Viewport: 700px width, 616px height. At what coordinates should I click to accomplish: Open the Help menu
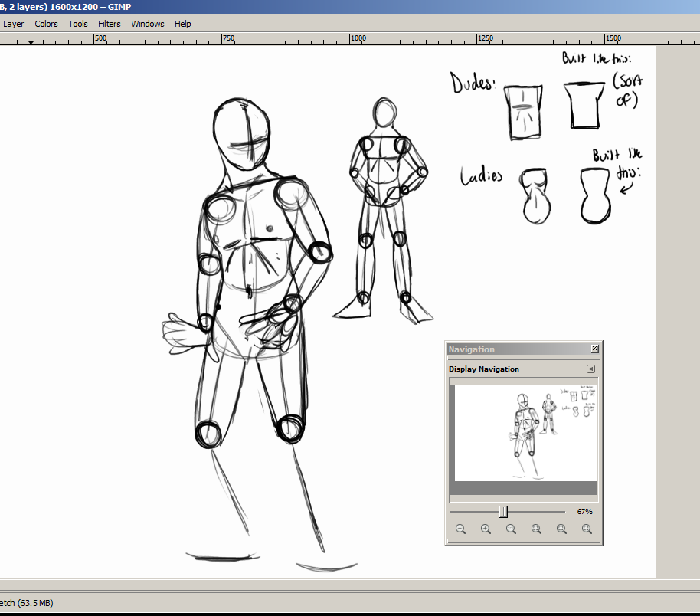[183, 24]
